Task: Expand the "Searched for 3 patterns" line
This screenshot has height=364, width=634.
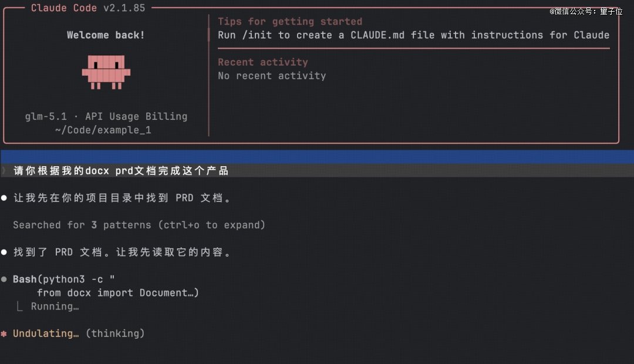Action: (x=139, y=225)
